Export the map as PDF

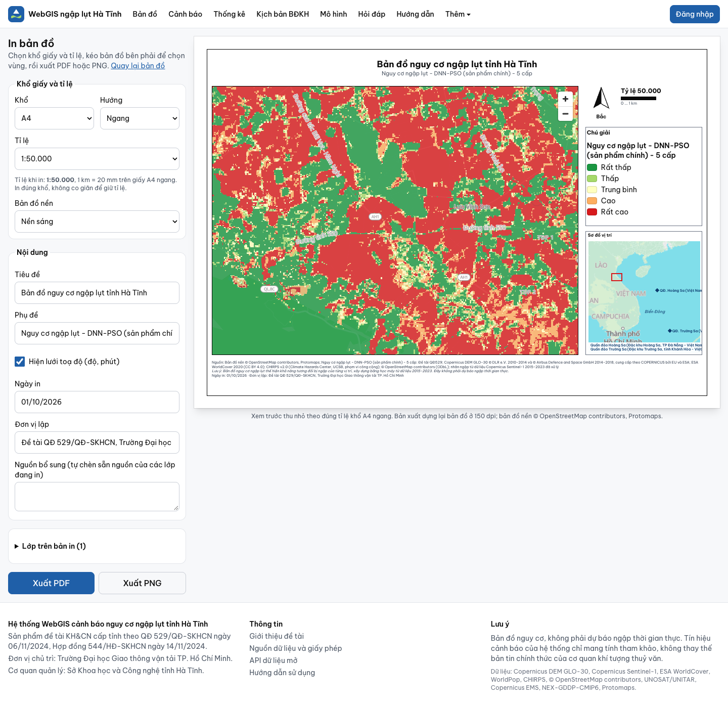tap(51, 583)
